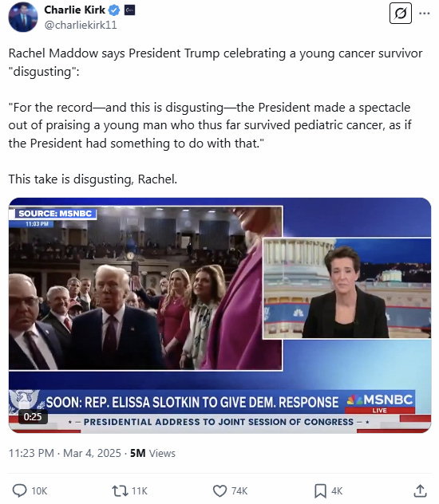Click the affiliation badge beside verified mark

pos(129,10)
